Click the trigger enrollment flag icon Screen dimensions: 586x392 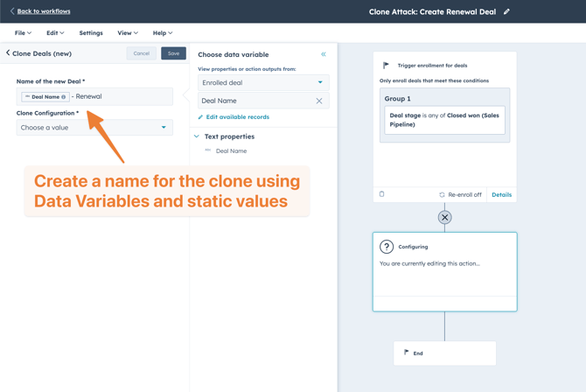[x=387, y=66]
